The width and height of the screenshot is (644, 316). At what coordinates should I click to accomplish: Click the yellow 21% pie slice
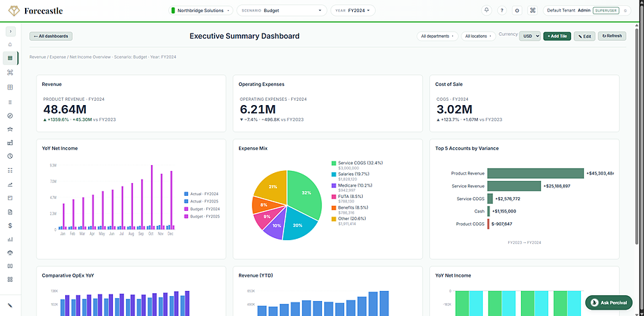[271, 187]
